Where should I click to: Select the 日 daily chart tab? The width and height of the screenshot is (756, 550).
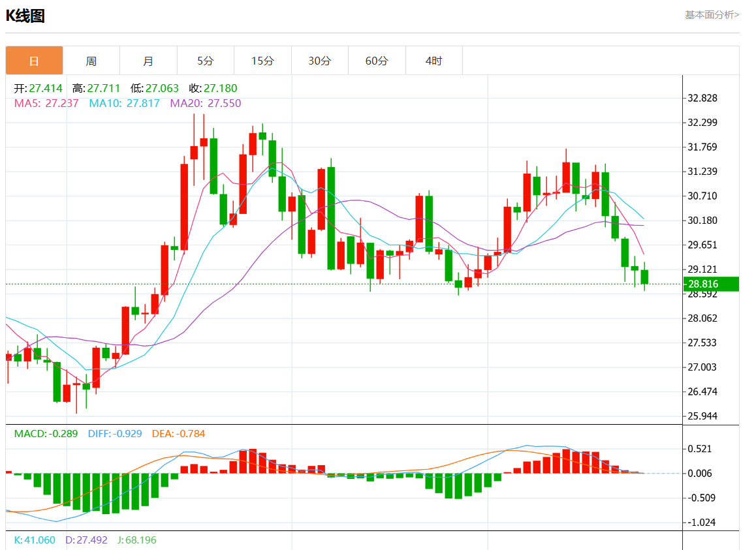coord(35,61)
